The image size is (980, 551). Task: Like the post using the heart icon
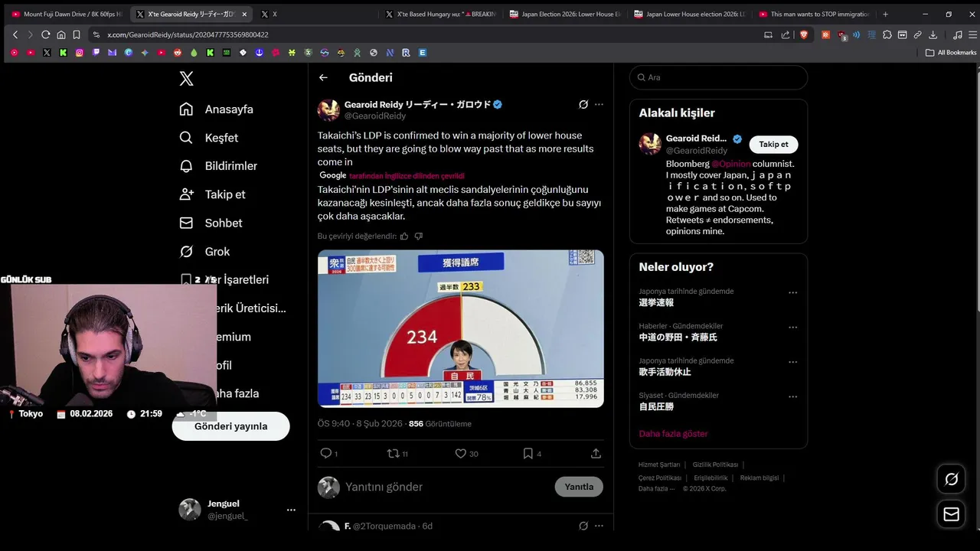point(460,453)
